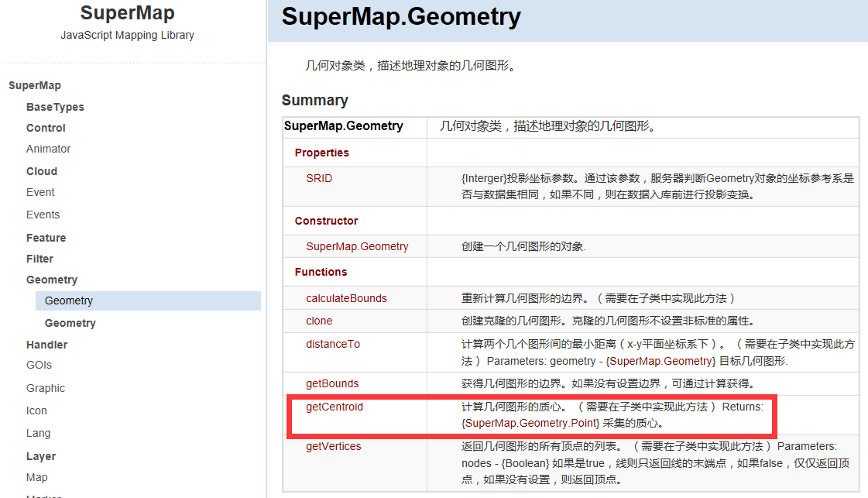Image resolution: width=868 pixels, height=498 pixels.
Task: Click the JavaScript Mapping Library subtitle
Action: [x=127, y=35]
